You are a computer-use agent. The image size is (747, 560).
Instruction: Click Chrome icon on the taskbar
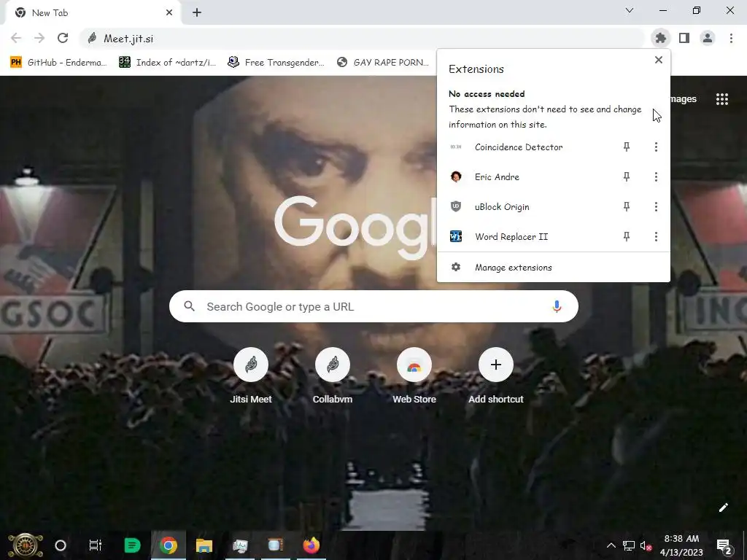click(169, 545)
